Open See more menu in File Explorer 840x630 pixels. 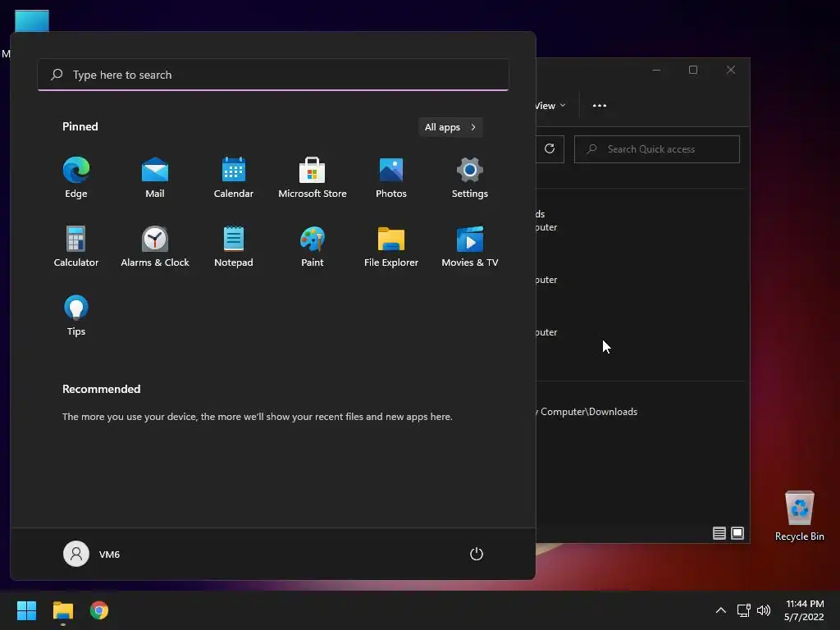pyautogui.click(x=600, y=106)
